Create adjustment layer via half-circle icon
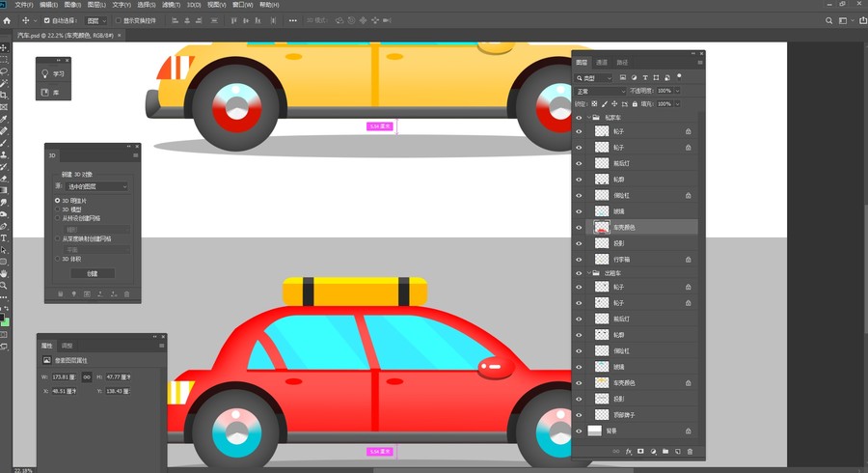 (653, 452)
